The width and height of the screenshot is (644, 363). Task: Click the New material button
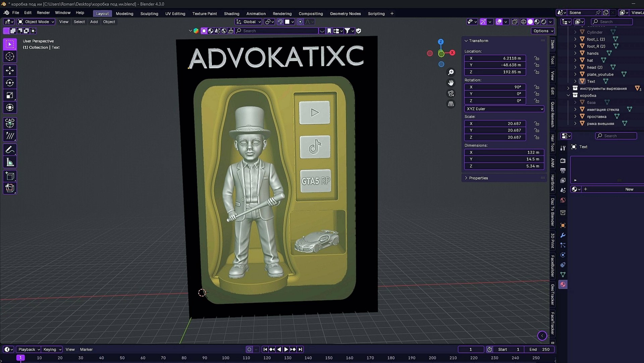629,189
